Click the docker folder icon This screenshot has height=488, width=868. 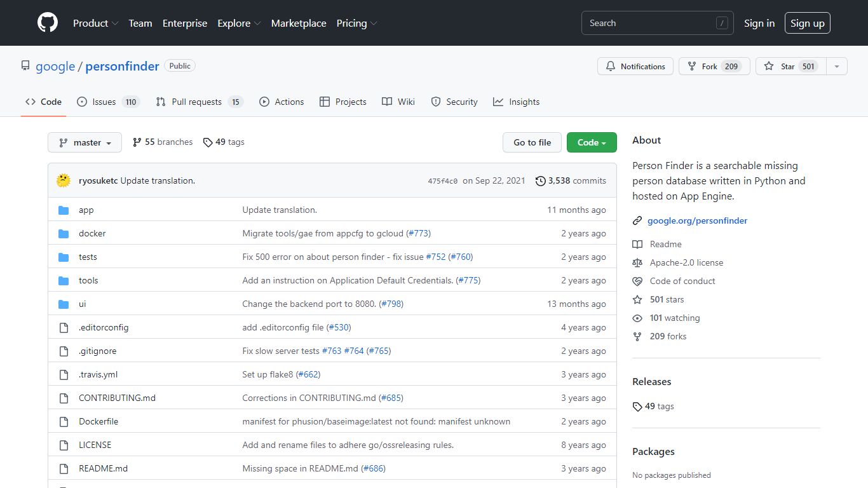64,233
